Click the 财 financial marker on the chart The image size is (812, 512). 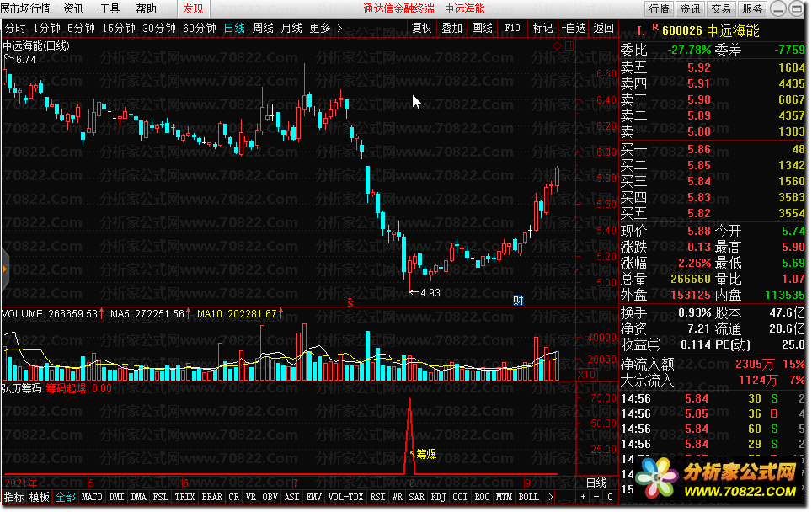(x=518, y=301)
